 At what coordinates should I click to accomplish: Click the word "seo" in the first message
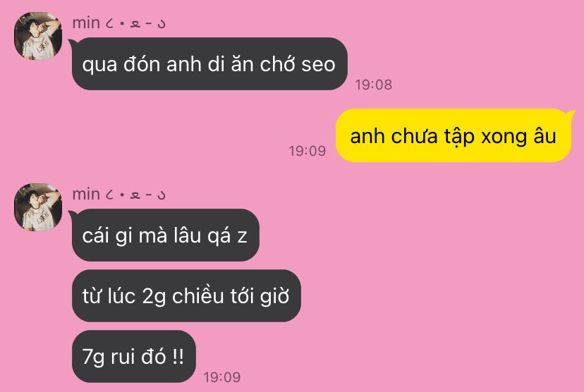coord(318,65)
